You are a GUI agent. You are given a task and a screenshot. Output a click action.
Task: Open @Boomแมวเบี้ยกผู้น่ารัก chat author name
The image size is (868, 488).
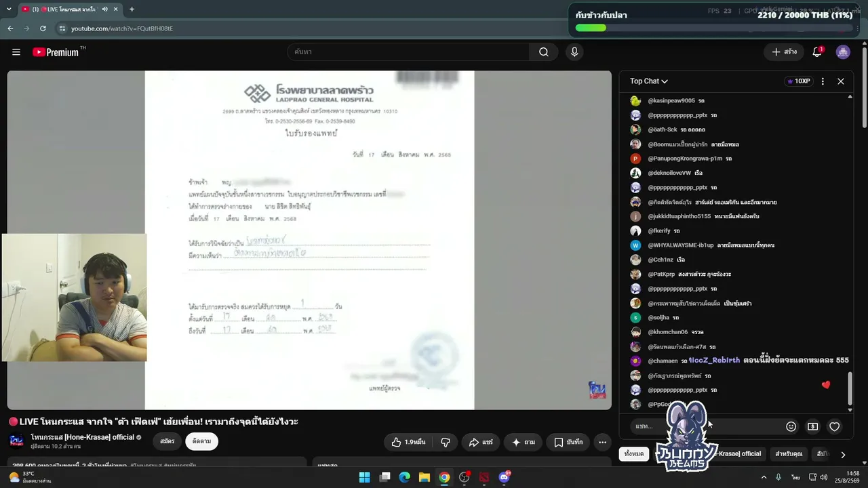[x=677, y=144]
